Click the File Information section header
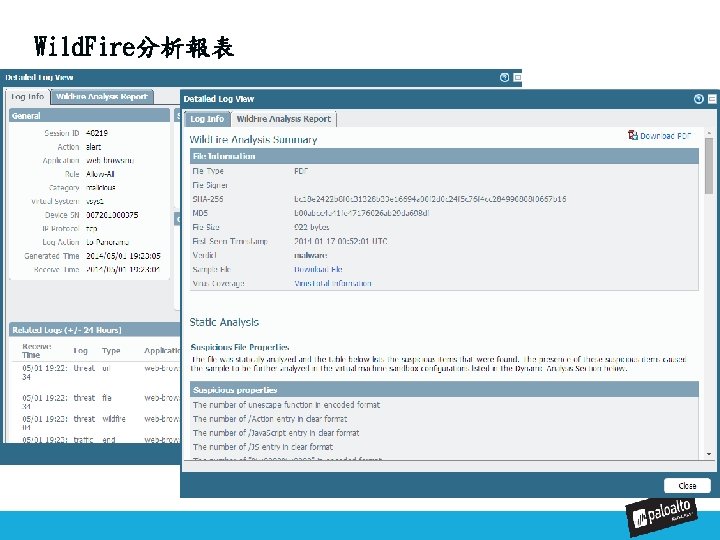The image size is (720, 540). [x=444, y=156]
